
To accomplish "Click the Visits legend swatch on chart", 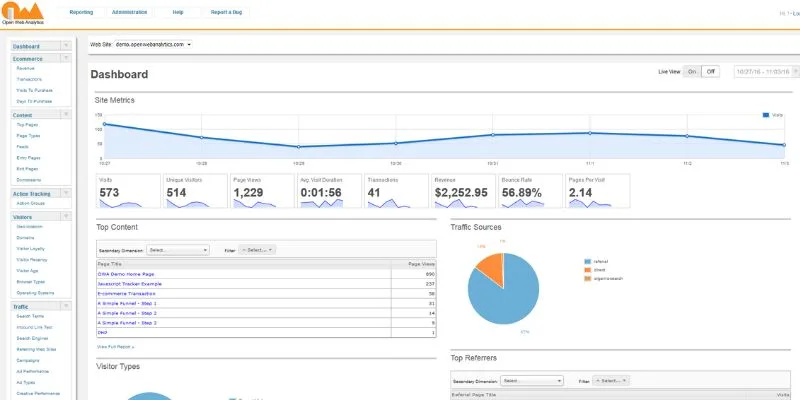I will coord(766,115).
